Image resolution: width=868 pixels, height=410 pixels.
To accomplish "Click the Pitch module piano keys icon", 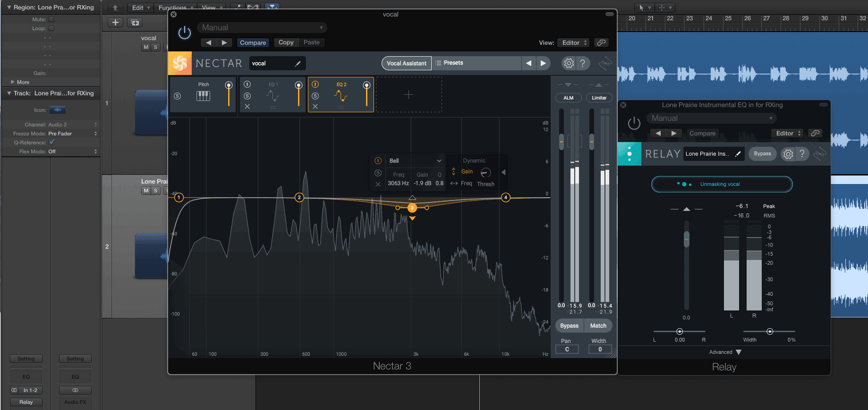I will click(203, 96).
